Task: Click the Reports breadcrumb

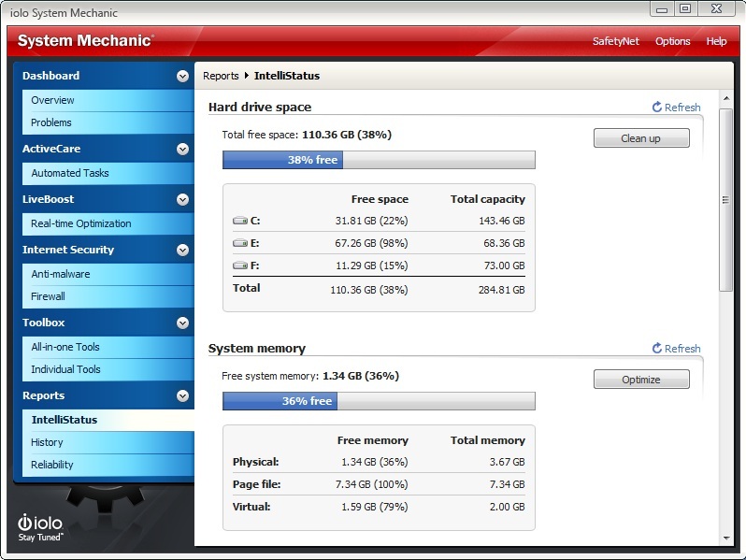Action: (x=221, y=76)
